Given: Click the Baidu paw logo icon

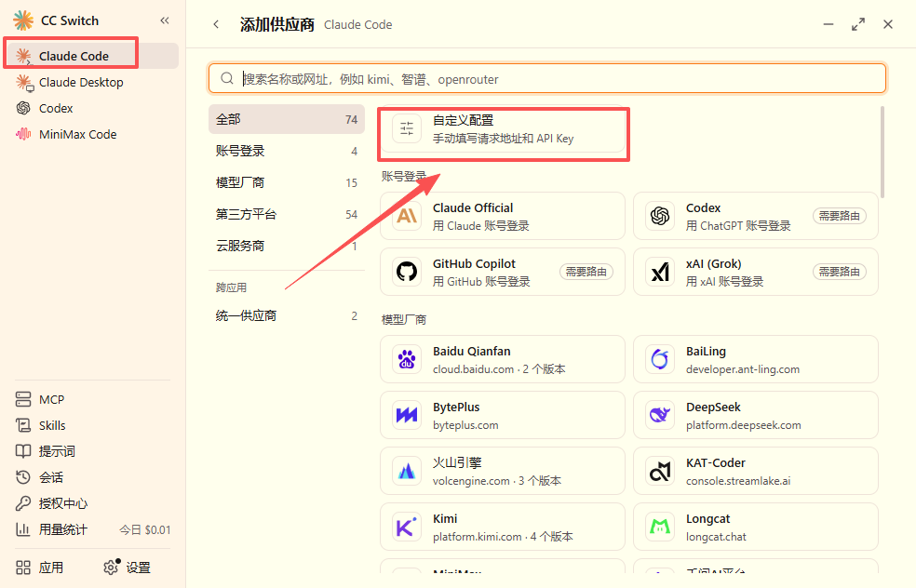Looking at the screenshot, I should coord(407,360).
